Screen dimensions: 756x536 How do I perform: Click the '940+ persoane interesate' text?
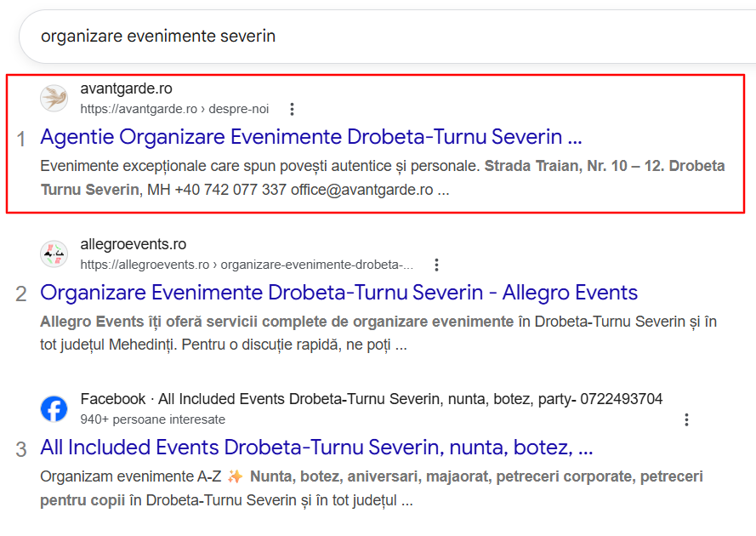click(x=153, y=419)
